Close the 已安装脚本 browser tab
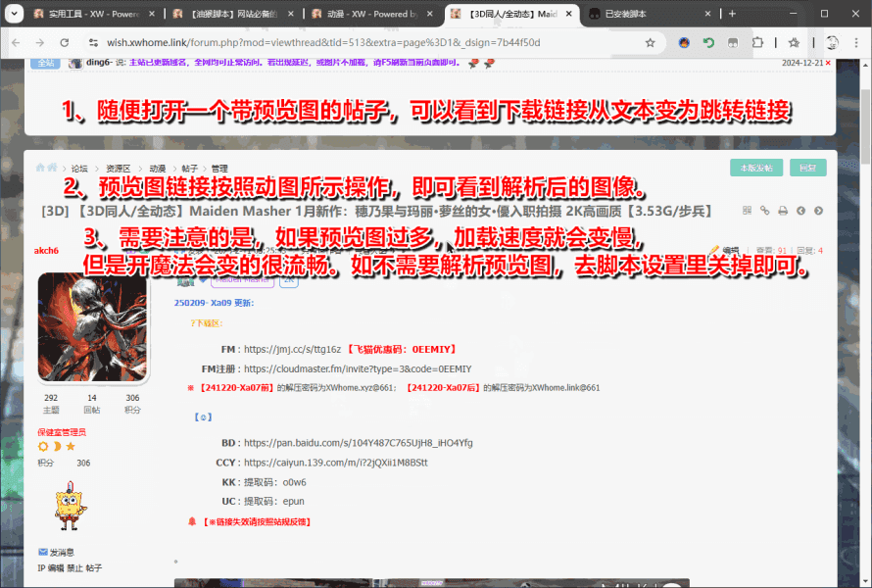The height and width of the screenshot is (588, 872). coord(708,14)
